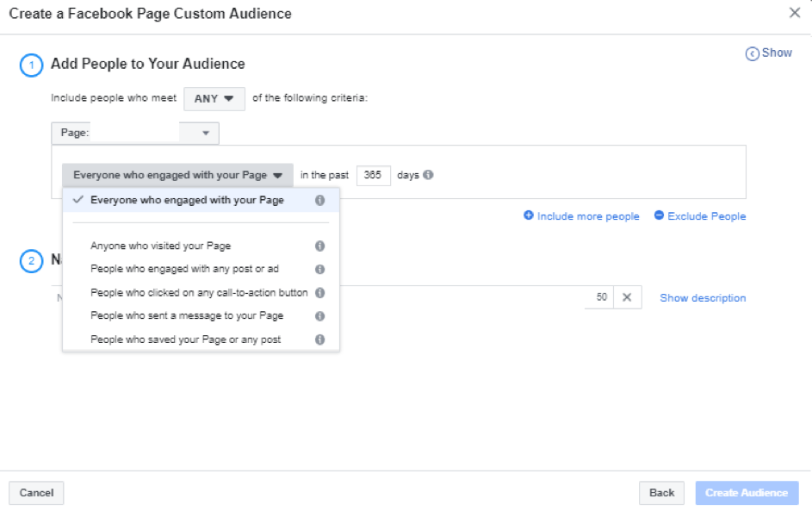Click the 'Create a Facebook Page Custom Audience' title
This screenshot has width=812, height=511.
coord(150,14)
